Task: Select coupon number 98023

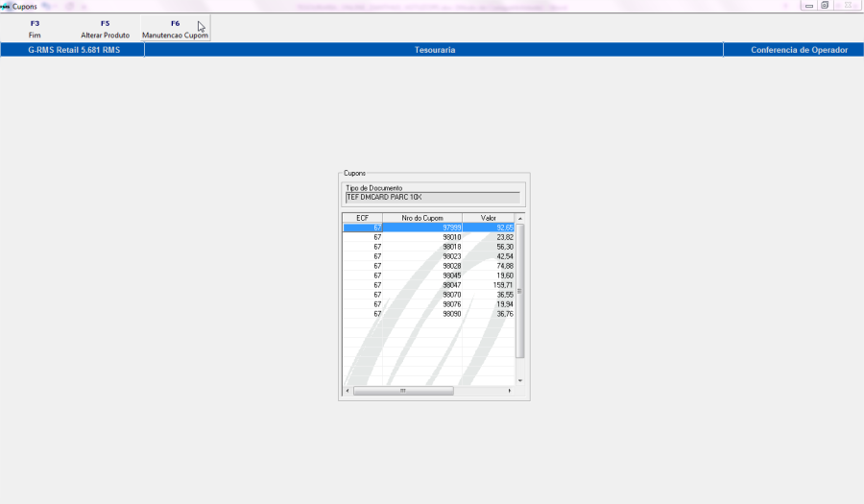Action: pos(422,256)
